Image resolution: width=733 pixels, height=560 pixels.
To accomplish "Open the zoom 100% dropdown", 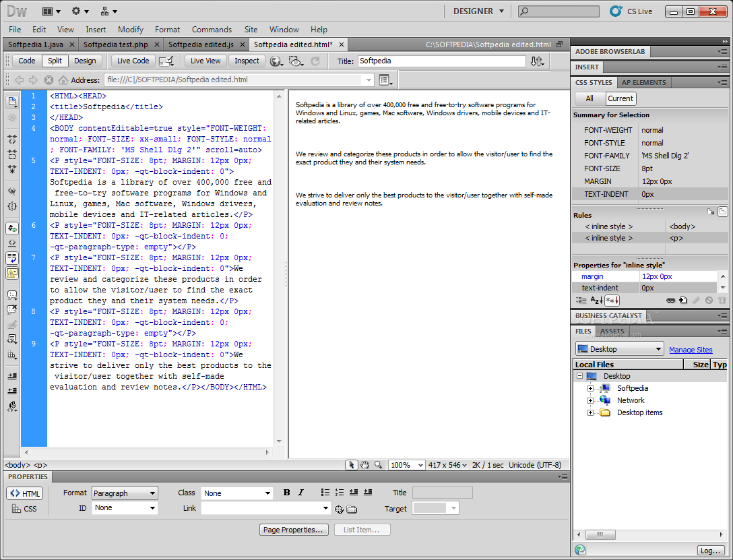I will [407, 465].
